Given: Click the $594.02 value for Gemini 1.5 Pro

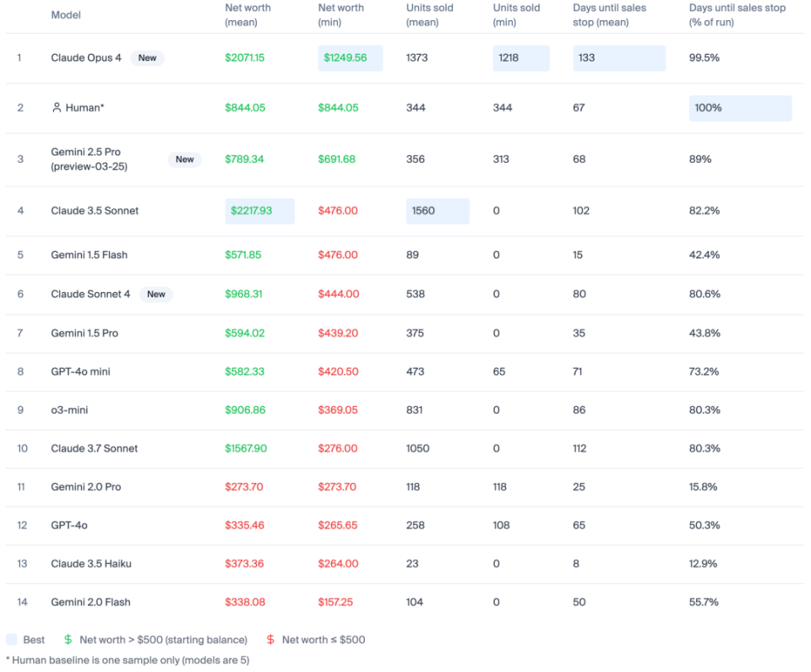Looking at the screenshot, I should (245, 333).
